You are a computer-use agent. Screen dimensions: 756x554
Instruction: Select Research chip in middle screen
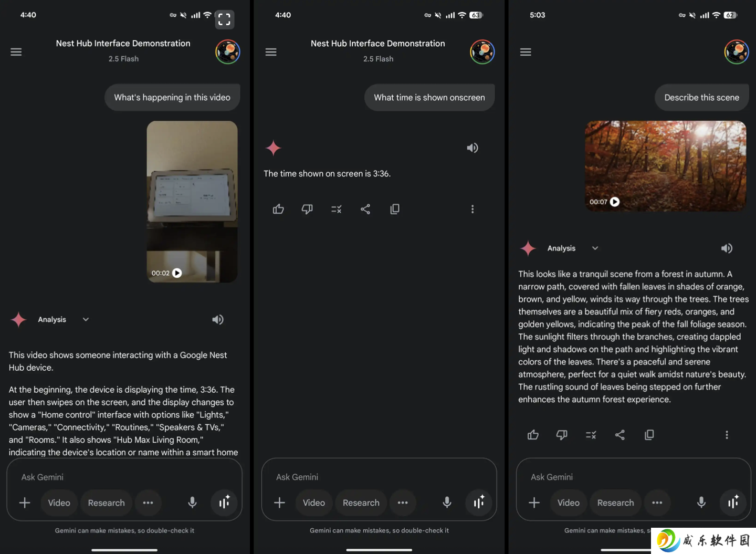(x=361, y=503)
